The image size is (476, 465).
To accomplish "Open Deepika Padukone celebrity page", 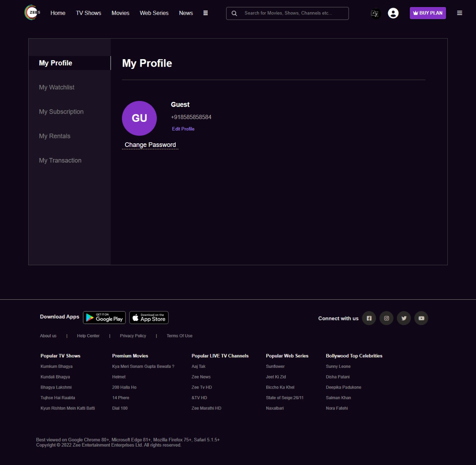I will [x=343, y=387].
